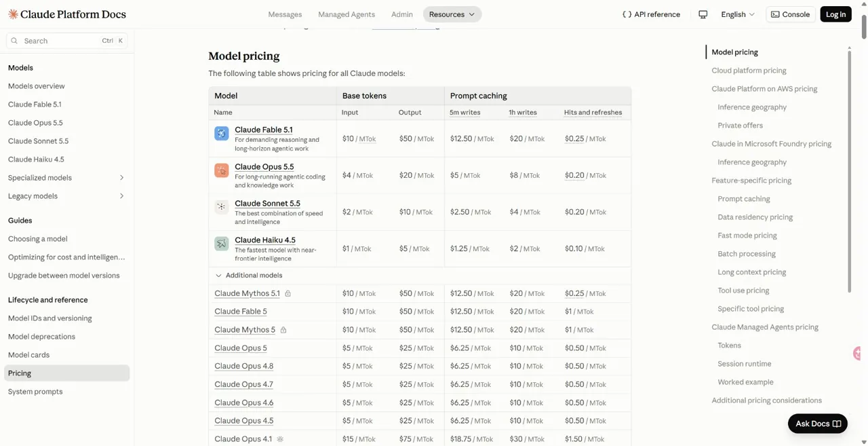This screenshot has height=446, width=868.
Task: Focus the Search input field
Action: coord(66,41)
